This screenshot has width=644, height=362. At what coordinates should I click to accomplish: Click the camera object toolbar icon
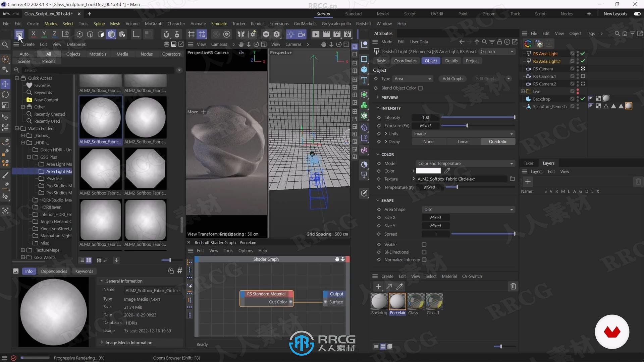coord(302,34)
